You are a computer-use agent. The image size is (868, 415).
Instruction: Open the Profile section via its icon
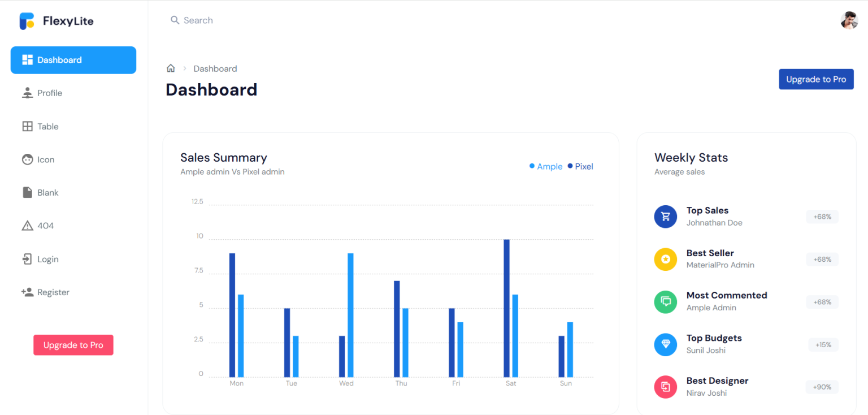coord(27,93)
